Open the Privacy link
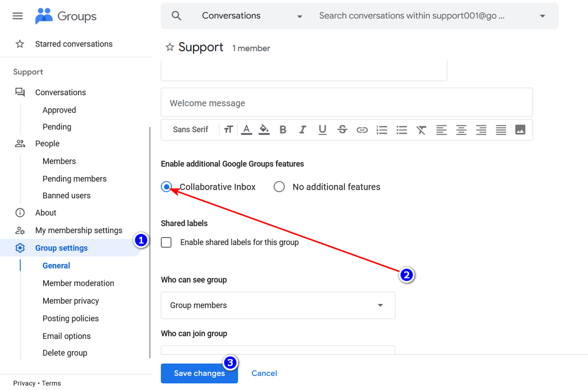This screenshot has height=390, width=588. point(24,383)
